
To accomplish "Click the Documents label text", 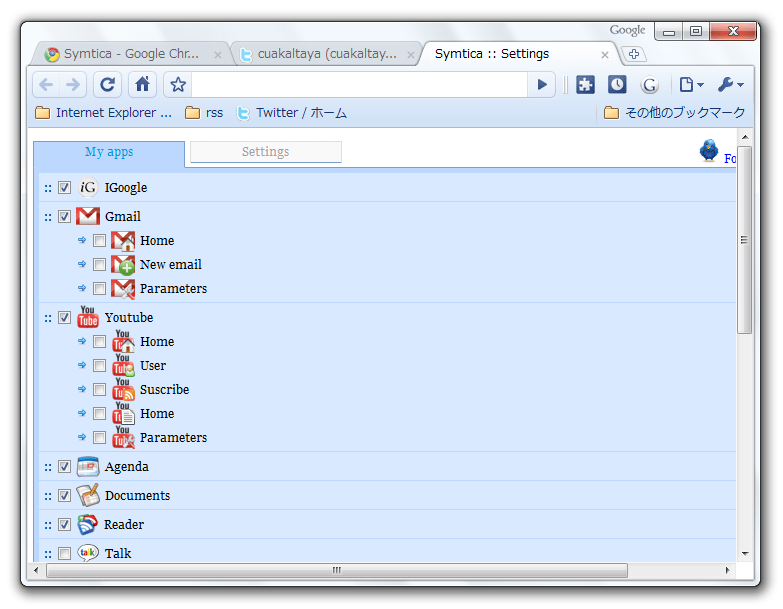I will 137,496.
